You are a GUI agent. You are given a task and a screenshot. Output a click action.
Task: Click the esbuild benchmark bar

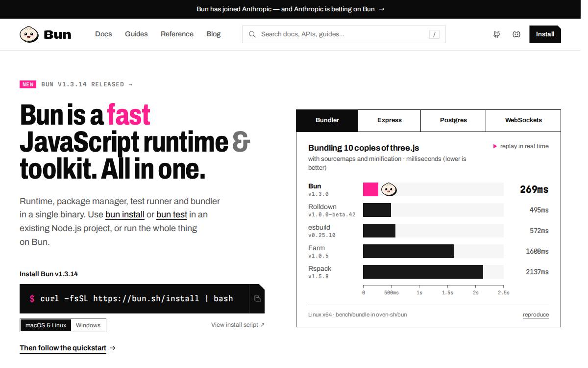pyautogui.click(x=379, y=231)
